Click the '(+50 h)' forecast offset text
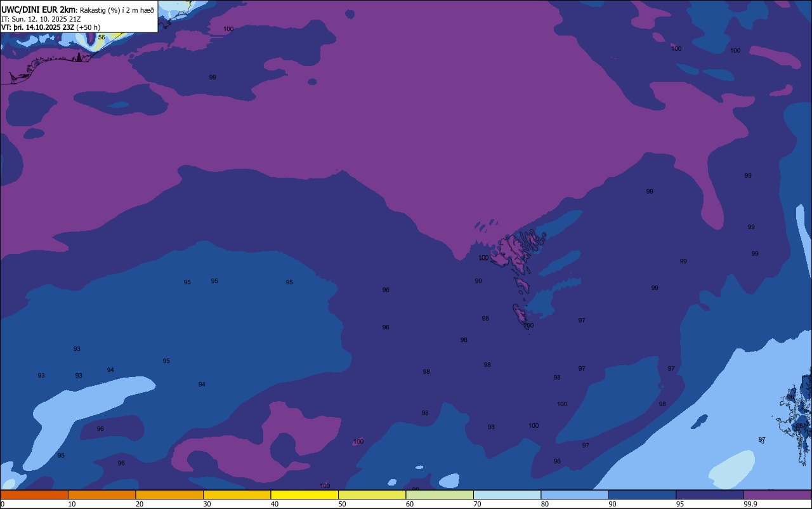This screenshot has height=509, width=812. (88, 27)
